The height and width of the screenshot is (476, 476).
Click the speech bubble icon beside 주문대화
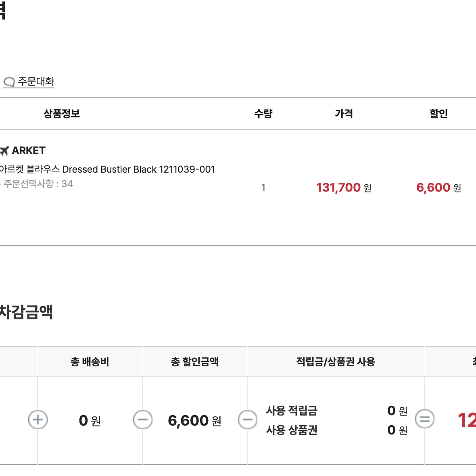click(x=9, y=82)
